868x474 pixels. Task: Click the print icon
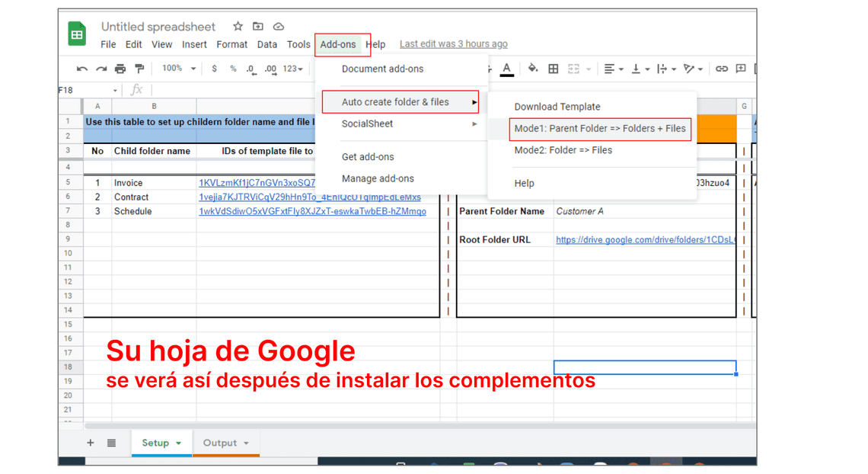(x=120, y=69)
